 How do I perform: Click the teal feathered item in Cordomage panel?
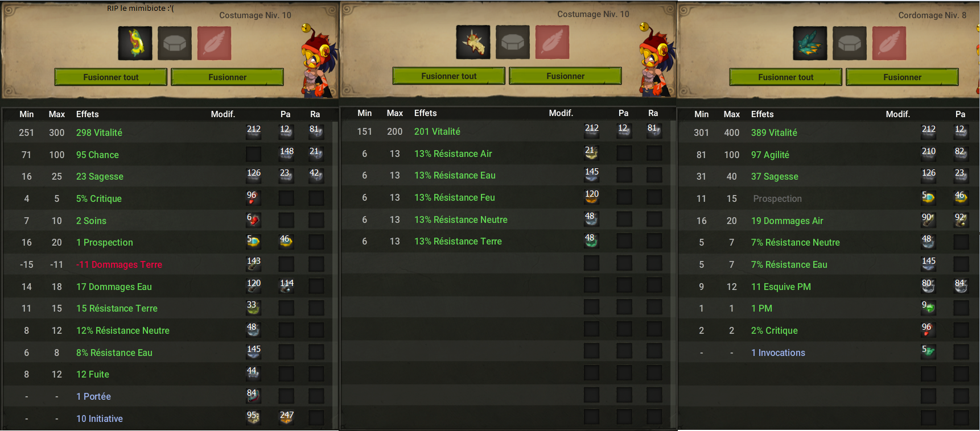coord(810,43)
